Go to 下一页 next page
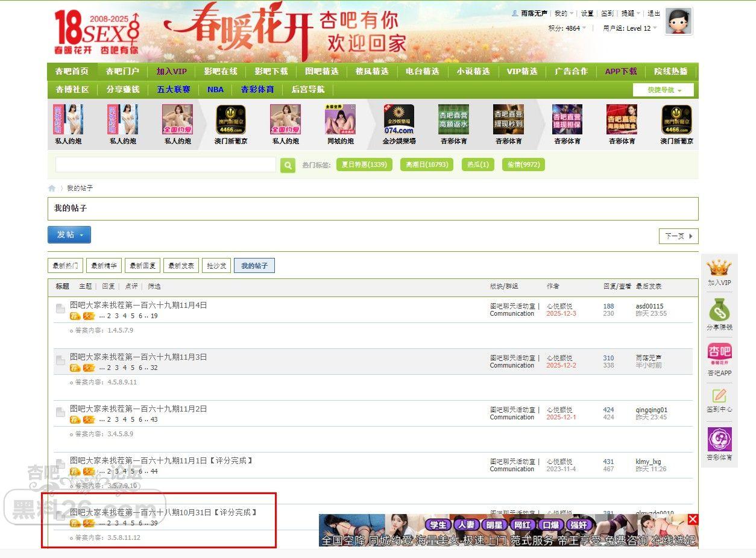The height and width of the screenshot is (558, 756). (x=678, y=236)
